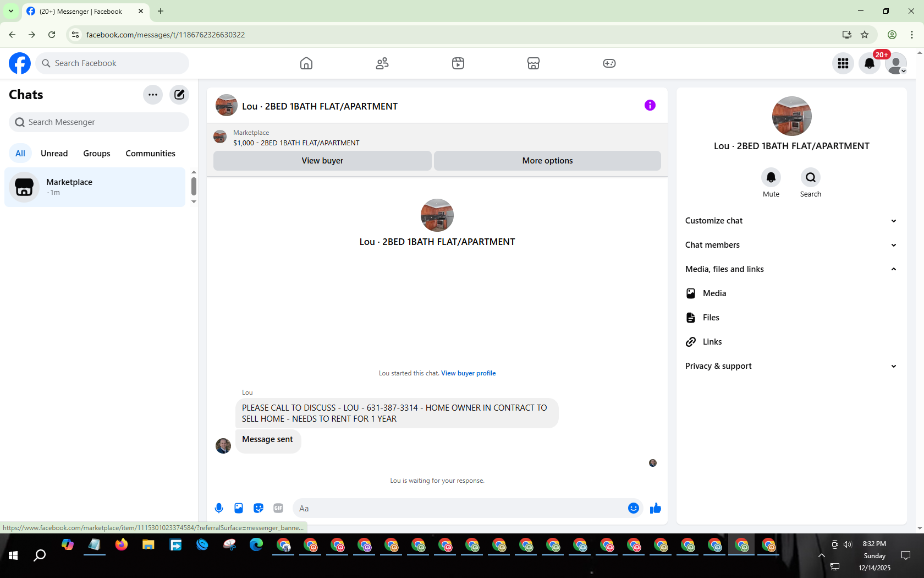Open the volume control in system tray

(x=848, y=544)
